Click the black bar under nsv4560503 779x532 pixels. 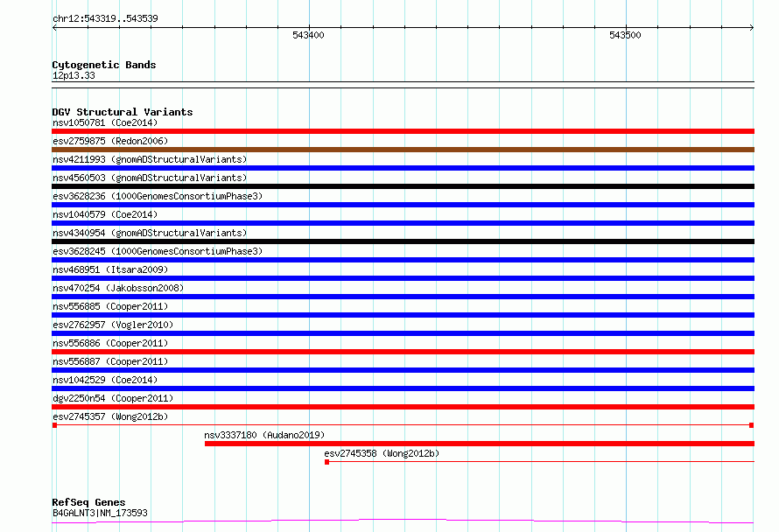point(403,186)
